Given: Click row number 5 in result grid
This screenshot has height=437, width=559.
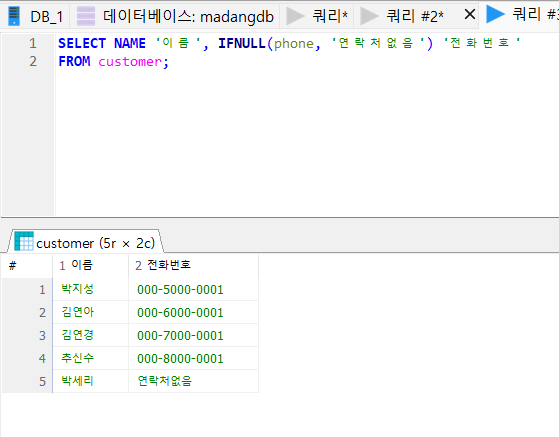Looking at the screenshot, I should point(27,381).
